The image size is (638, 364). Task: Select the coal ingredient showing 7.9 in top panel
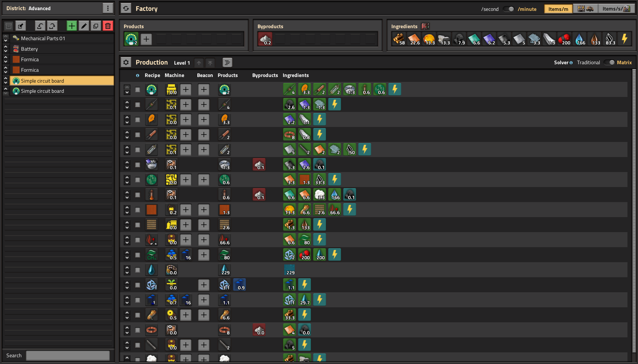[x=459, y=39]
